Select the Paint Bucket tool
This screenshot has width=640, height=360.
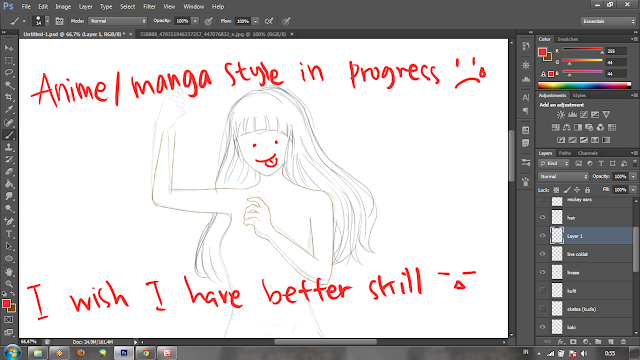point(9,184)
